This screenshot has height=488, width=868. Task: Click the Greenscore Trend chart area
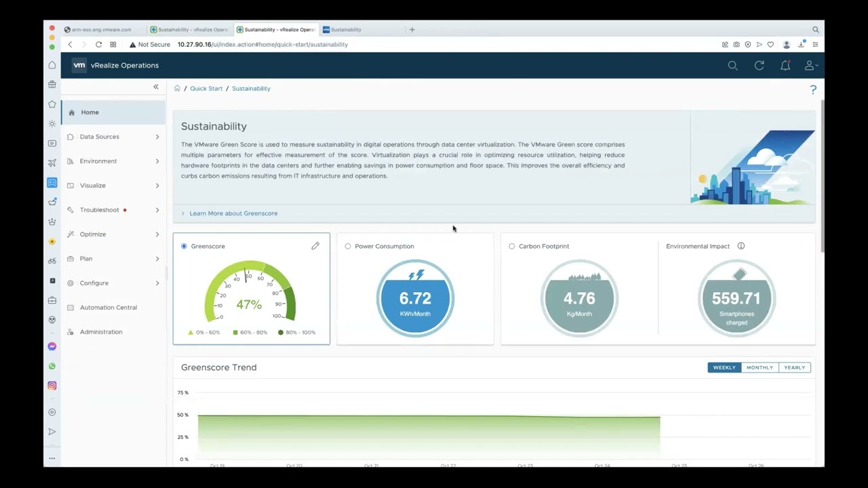[494, 427]
